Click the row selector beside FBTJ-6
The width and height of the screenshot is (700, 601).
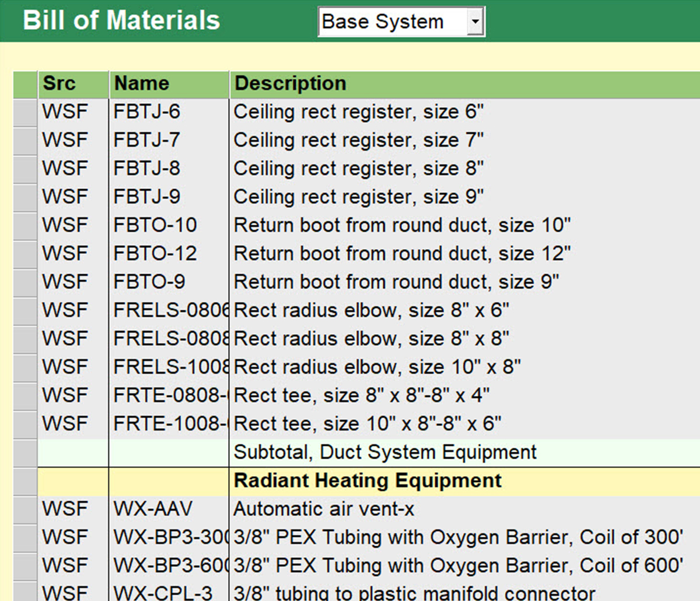(24, 111)
